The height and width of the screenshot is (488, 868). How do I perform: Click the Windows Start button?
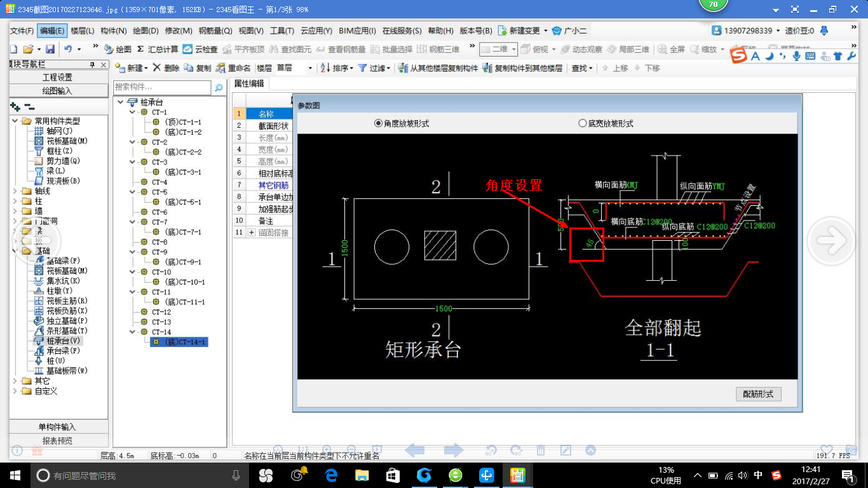15,475
